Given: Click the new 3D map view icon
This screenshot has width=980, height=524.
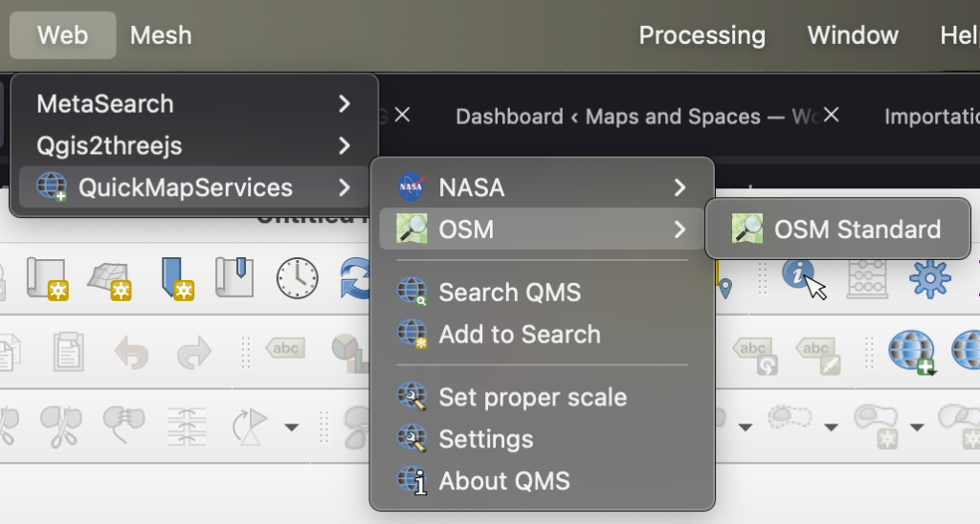Looking at the screenshot, I should tap(109, 280).
